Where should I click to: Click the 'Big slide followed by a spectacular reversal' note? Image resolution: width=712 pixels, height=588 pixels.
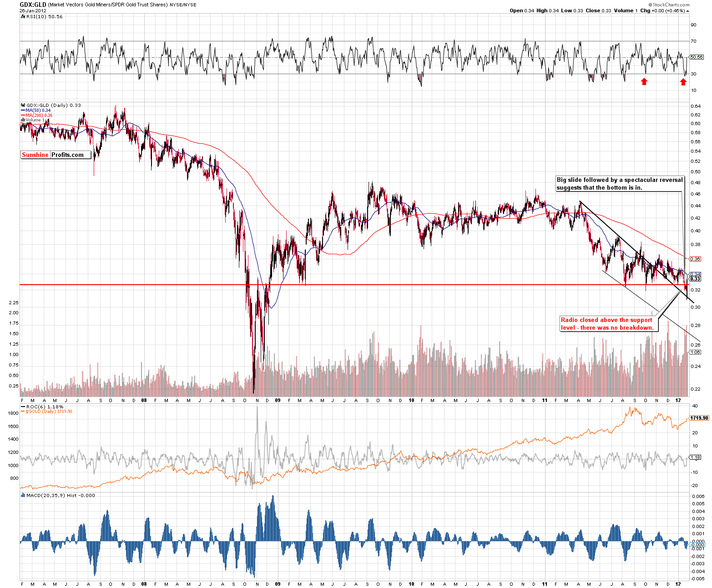coord(620,184)
